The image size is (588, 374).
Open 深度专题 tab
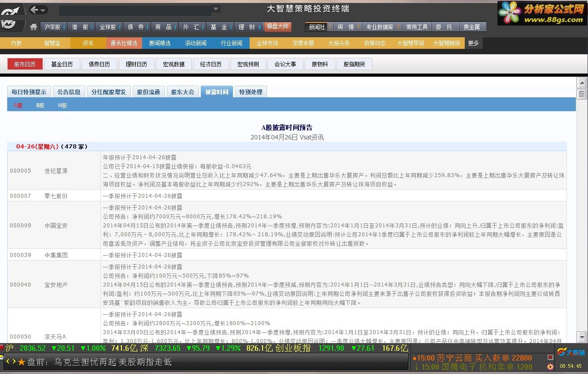303,43
